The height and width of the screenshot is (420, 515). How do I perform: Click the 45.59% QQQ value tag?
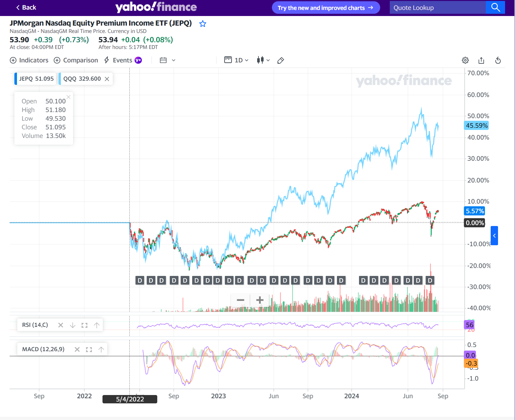477,125
